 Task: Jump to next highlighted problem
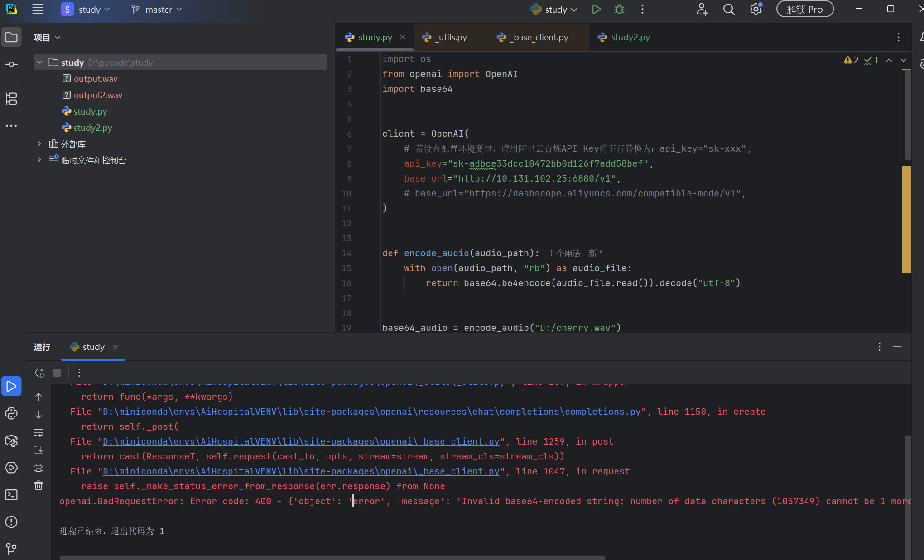904,60
